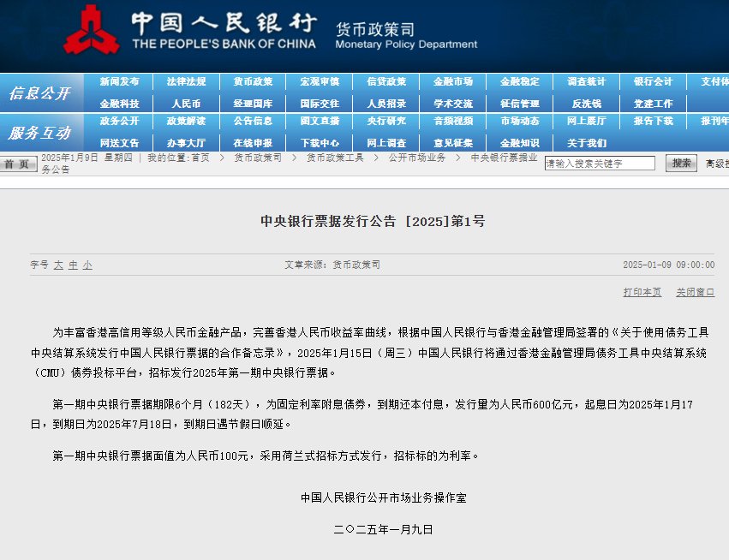This screenshot has height=560, width=729.
Task: Go to the 人民币 section
Action: [187, 104]
